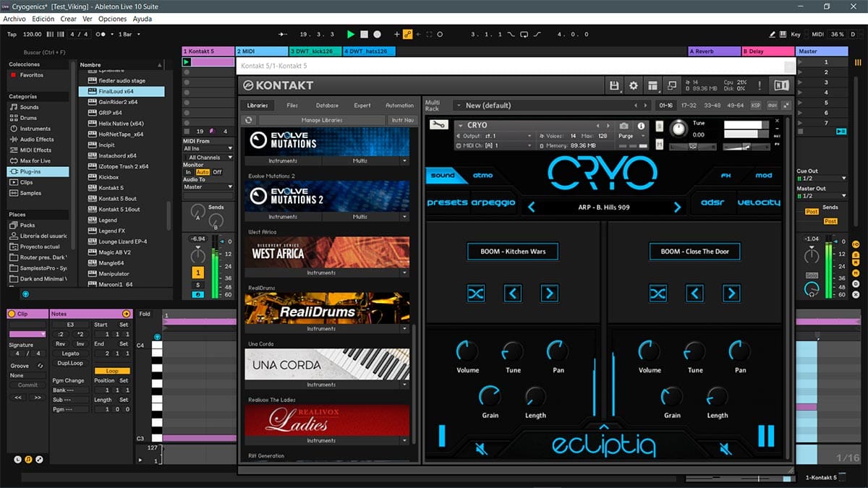This screenshot has height=488, width=868.
Task: Open Kontakt's save (floppy disk) menu
Action: point(614,85)
